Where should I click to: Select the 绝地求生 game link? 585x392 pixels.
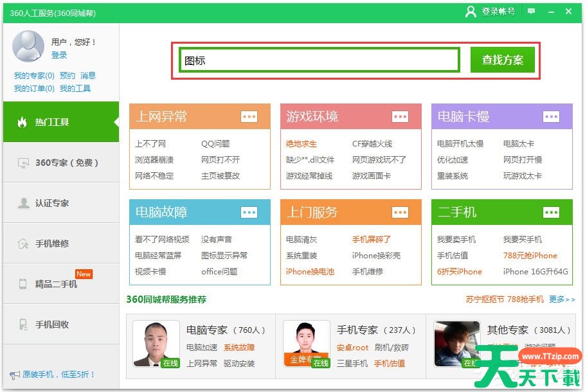pyautogui.click(x=301, y=144)
